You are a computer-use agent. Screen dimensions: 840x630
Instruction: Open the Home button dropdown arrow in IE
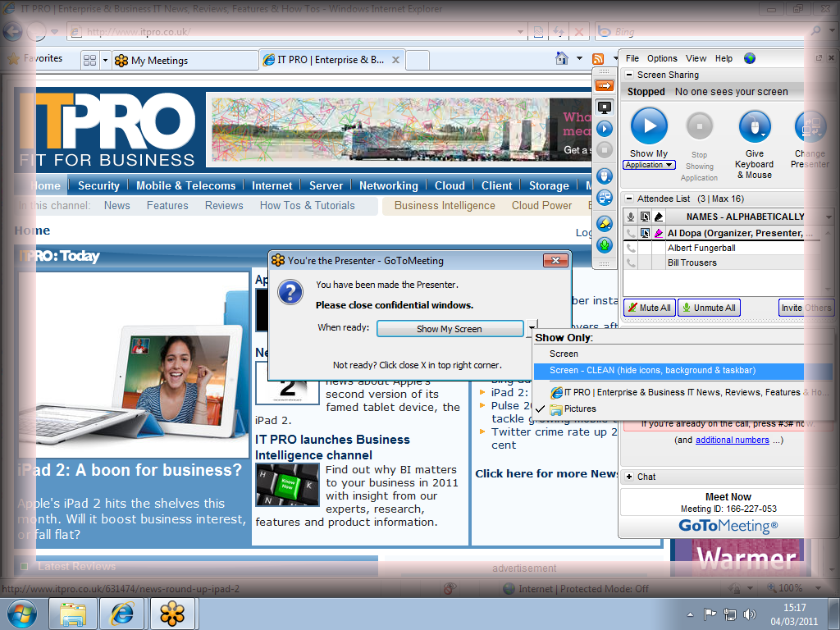coord(579,58)
